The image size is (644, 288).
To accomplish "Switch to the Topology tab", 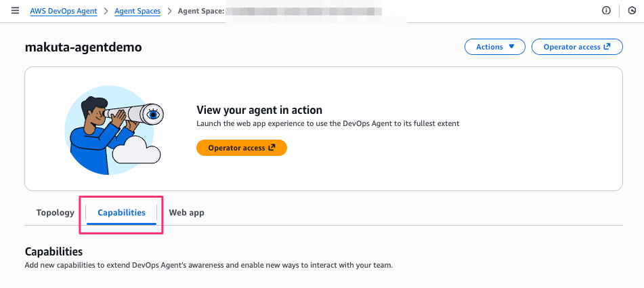I will click(55, 212).
